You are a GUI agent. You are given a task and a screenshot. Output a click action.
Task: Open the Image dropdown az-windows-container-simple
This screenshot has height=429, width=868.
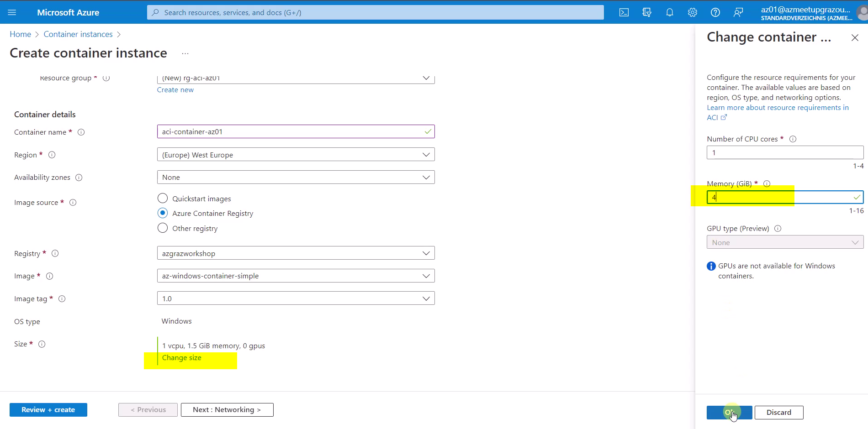[x=296, y=276]
